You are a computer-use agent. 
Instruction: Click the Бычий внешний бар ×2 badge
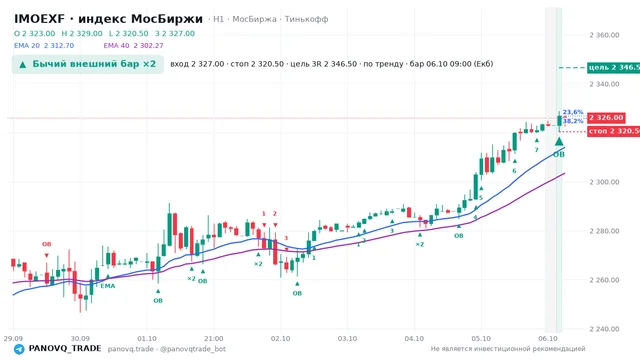88,64
